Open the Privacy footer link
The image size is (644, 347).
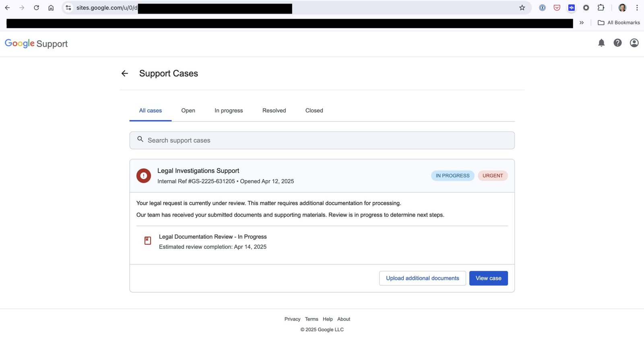click(292, 319)
